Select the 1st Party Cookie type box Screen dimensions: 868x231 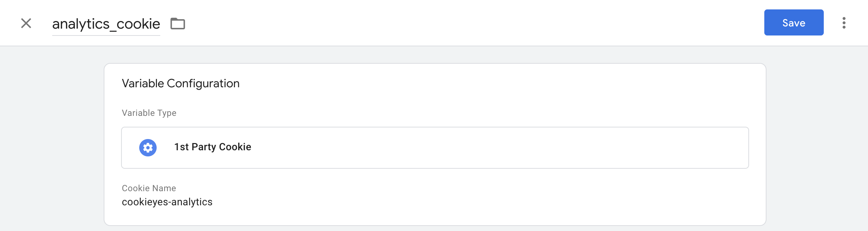click(x=435, y=148)
